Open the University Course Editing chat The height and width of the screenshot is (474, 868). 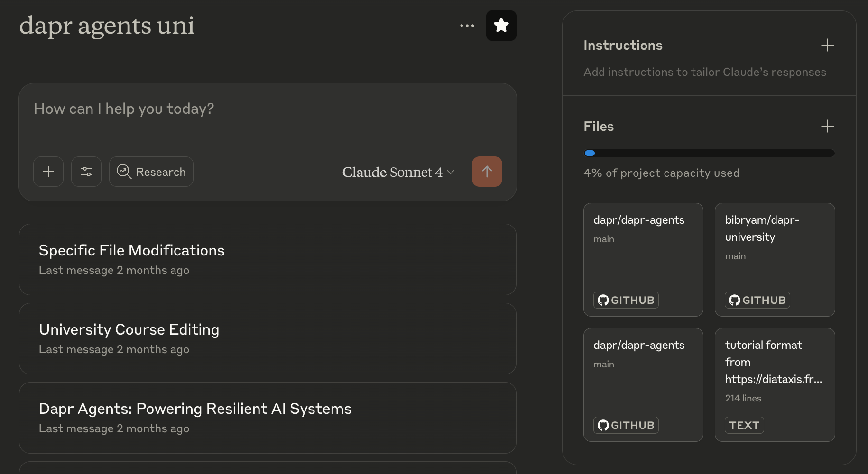pyautogui.click(x=268, y=338)
